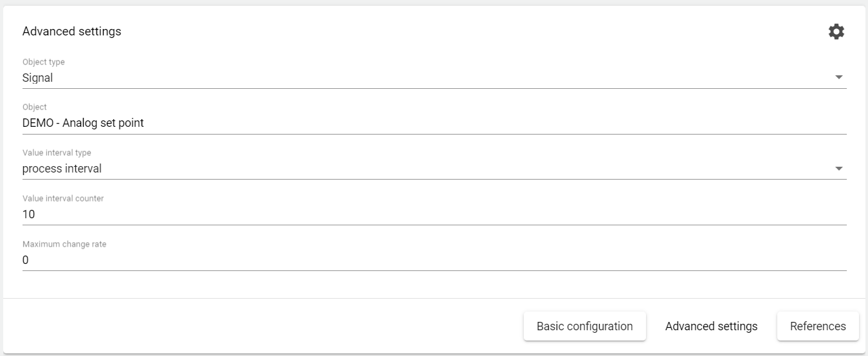Click the DEMO - Analog set point field
This screenshot has height=356, width=868.
pyautogui.click(x=83, y=123)
